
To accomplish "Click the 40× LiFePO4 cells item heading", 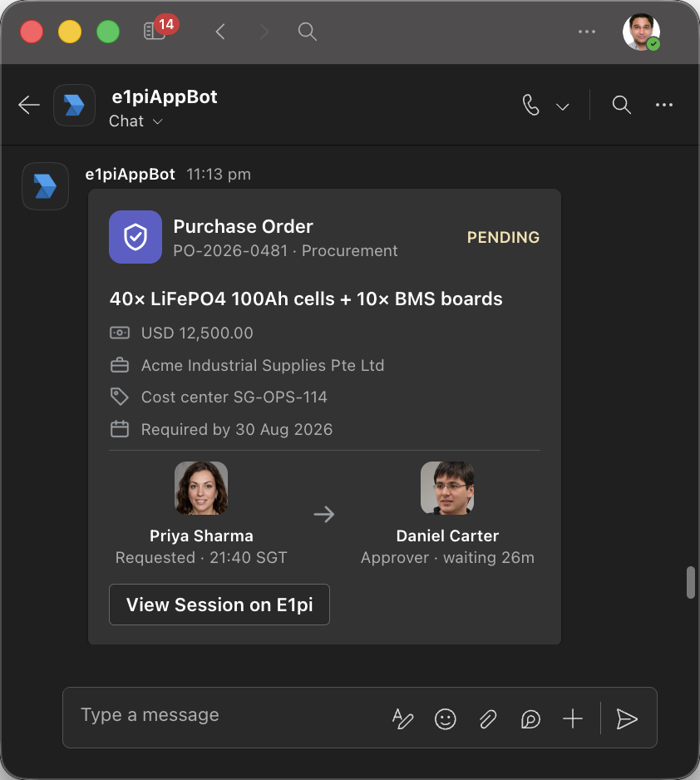I will [306, 299].
